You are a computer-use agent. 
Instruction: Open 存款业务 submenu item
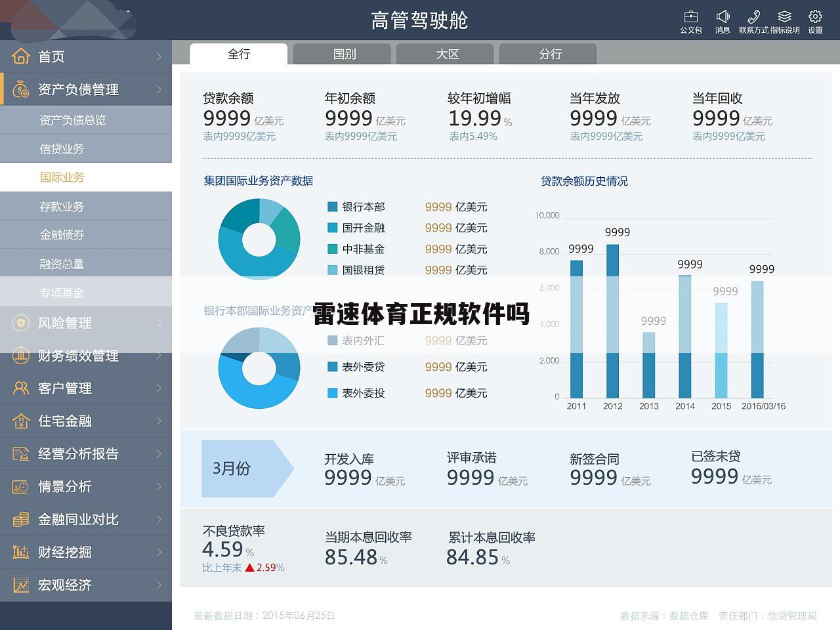pyautogui.click(x=86, y=207)
